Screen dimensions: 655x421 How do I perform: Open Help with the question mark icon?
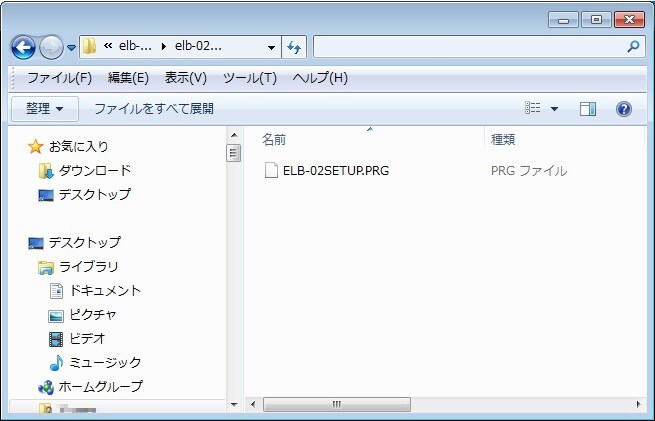[x=623, y=108]
